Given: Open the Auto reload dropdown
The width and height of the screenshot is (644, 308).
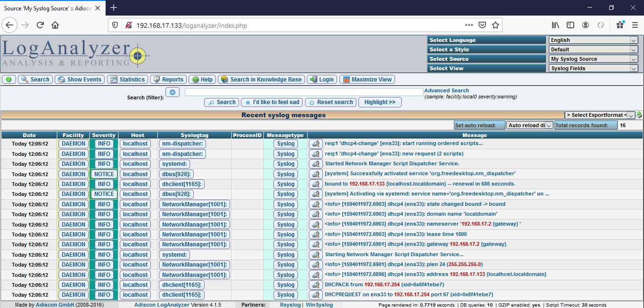Looking at the screenshot, I should pos(530,125).
